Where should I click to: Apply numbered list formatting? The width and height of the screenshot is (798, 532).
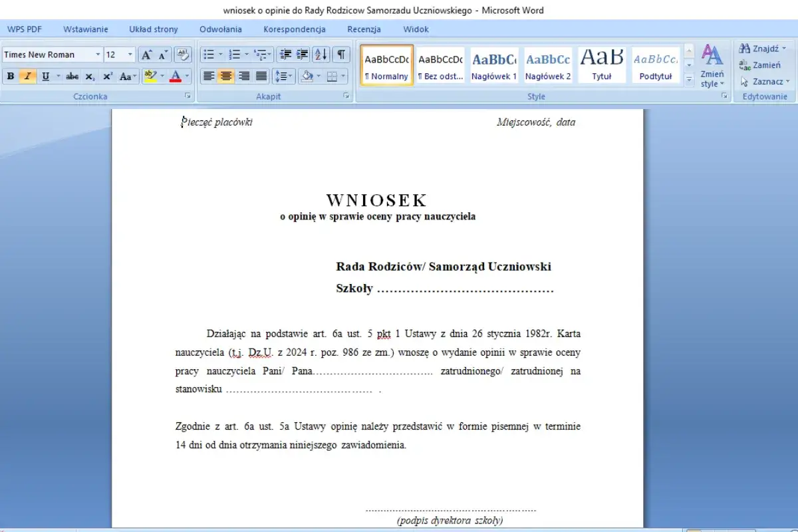[235, 55]
